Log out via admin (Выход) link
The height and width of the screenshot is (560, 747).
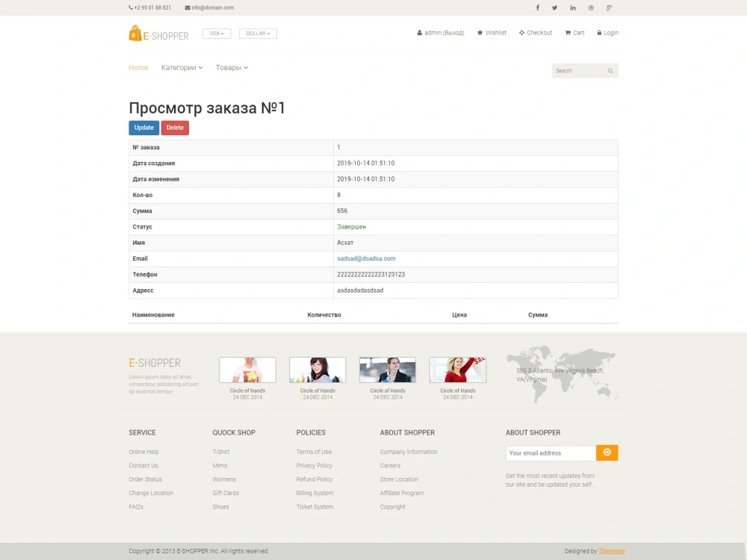pyautogui.click(x=441, y=33)
